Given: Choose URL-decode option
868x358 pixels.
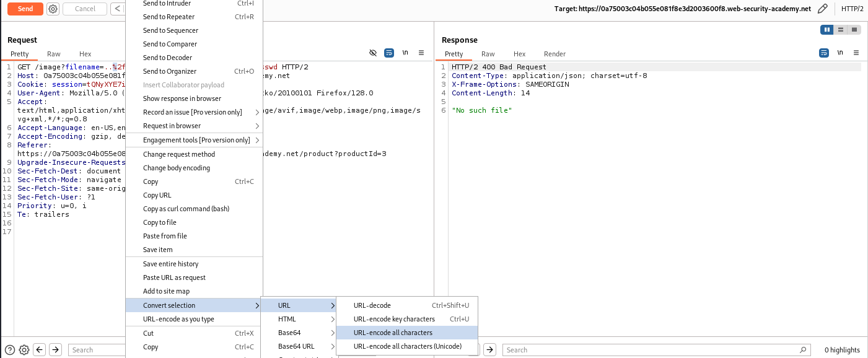Looking at the screenshot, I should click(x=407, y=305).
